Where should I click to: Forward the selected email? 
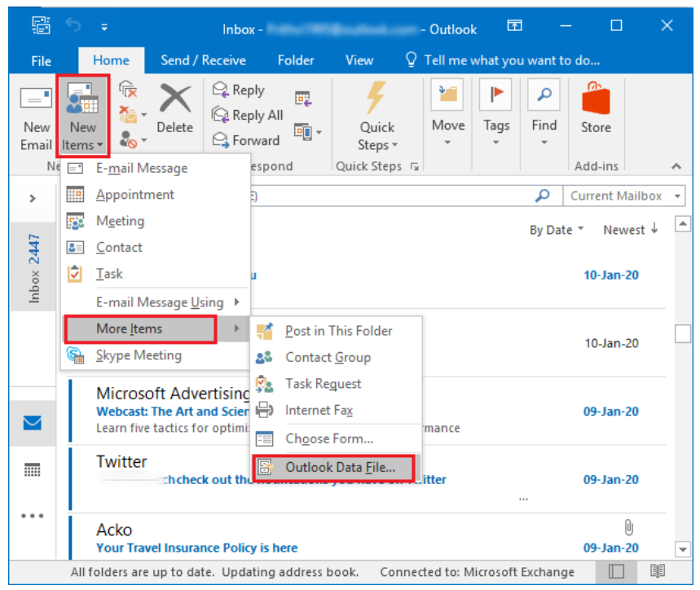pyautogui.click(x=245, y=141)
